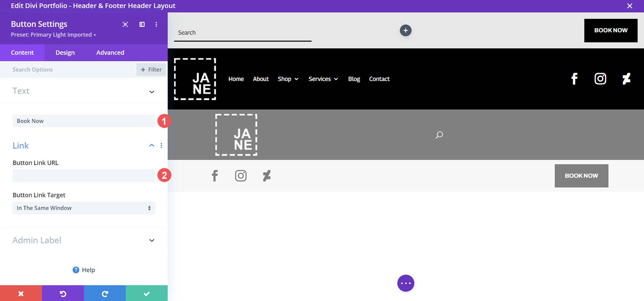The image size is (644, 301).
Task: Toggle the snap modal to sidebar icon
Action: click(142, 24)
